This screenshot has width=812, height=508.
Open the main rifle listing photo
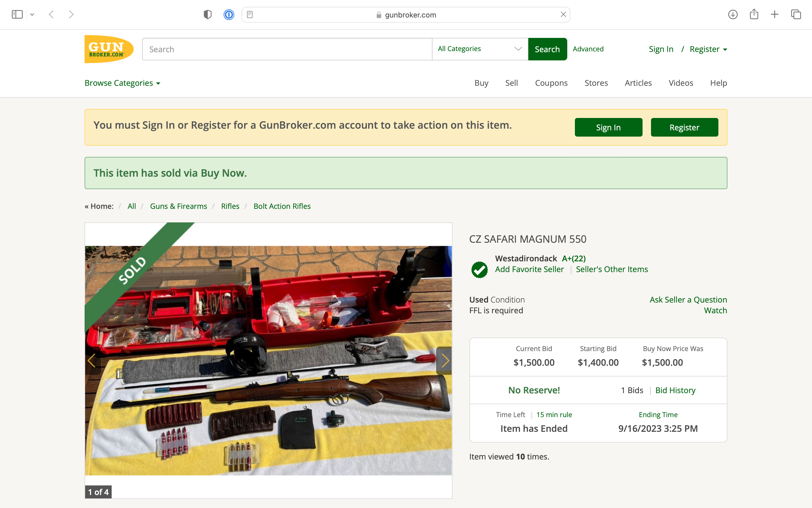point(268,360)
